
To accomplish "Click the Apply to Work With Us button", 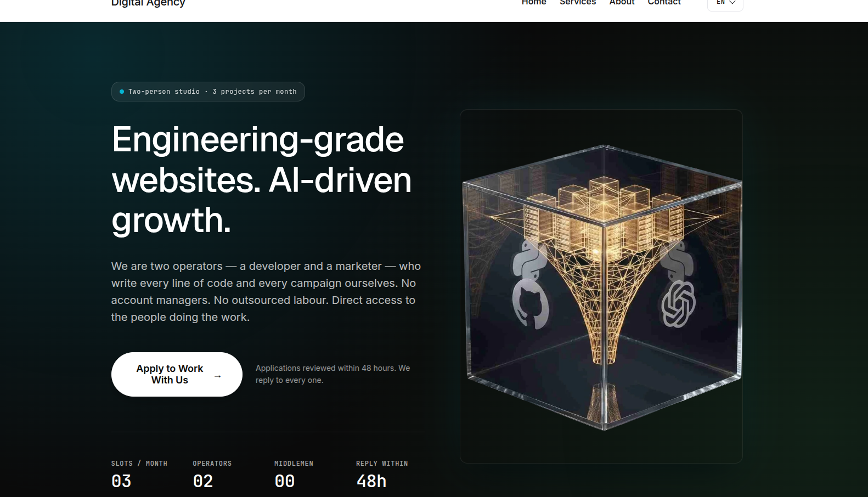I will click(x=177, y=374).
